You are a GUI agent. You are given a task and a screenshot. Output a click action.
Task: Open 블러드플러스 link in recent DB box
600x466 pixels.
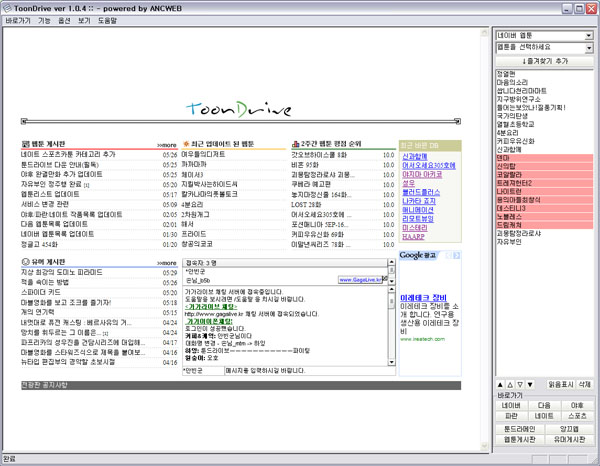(421, 192)
